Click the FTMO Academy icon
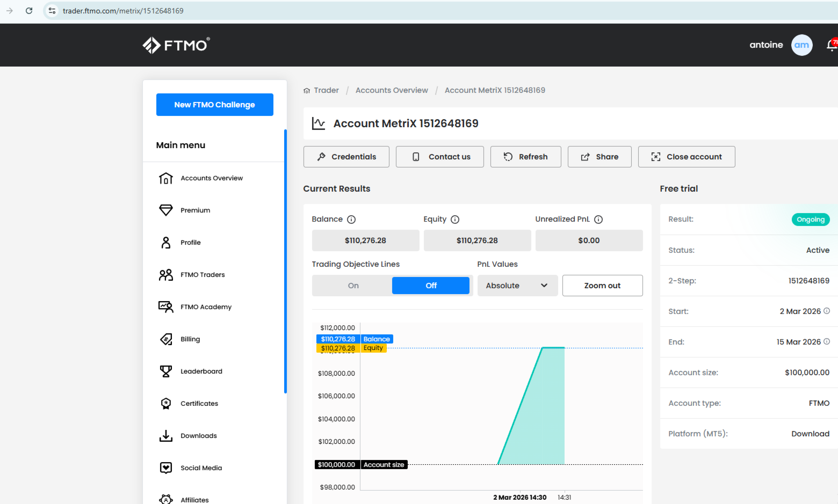838x504 pixels. point(166,307)
